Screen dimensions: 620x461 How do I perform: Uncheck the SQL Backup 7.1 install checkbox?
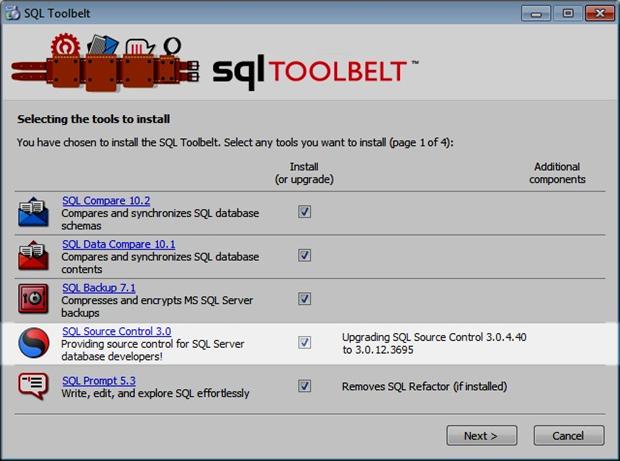pyautogui.click(x=304, y=299)
